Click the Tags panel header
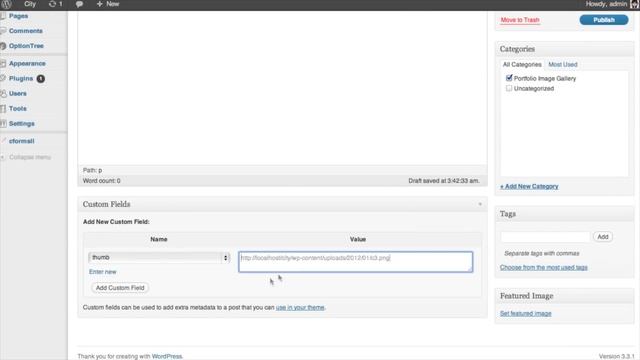640x360 pixels. [564, 214]
